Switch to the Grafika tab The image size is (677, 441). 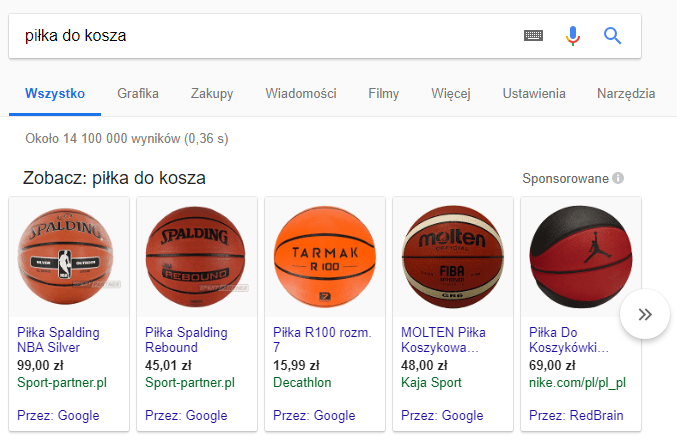coord(138,94)
